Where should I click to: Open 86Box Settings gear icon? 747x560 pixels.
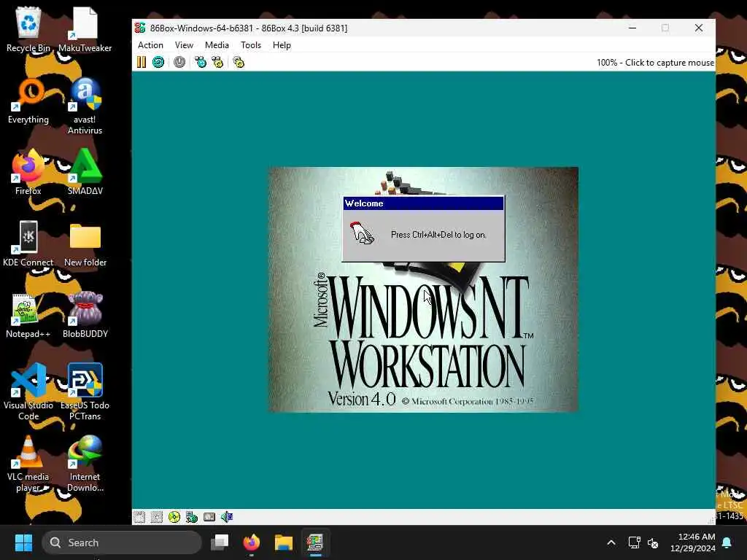point(239,63)
